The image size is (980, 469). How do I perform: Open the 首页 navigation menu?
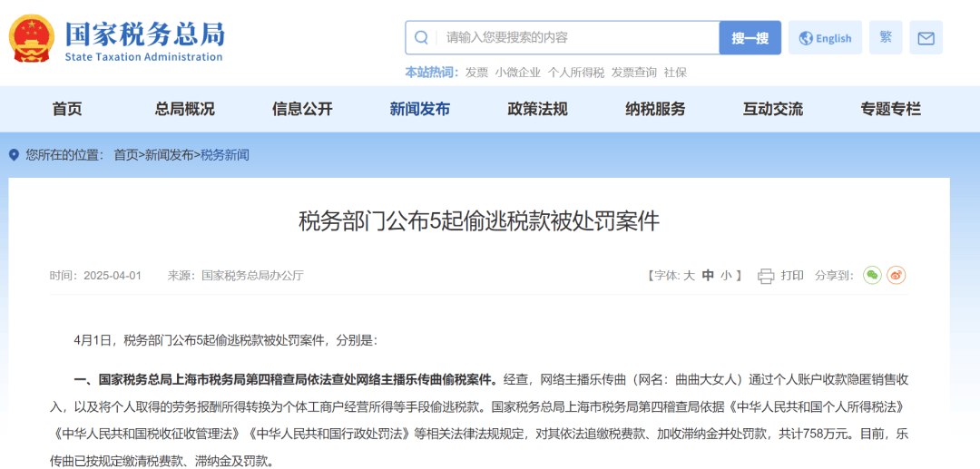pyautogui.click(x=67, y=109)
